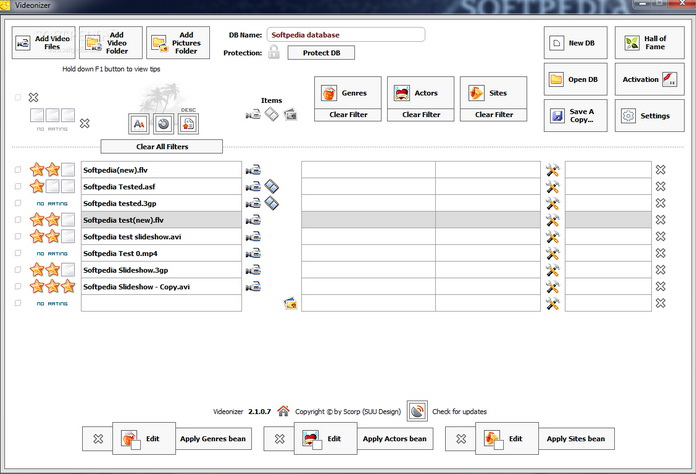Open the Sites filter
The height and width of the screenshot is (474, 696).
[x=493, y=93]
